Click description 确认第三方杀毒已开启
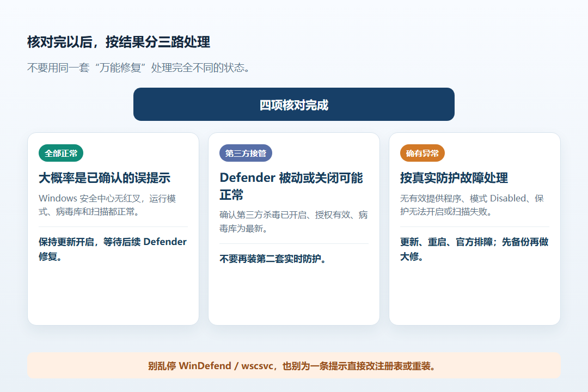The height and width of the screenshot is (392, 588). (293, 222)
